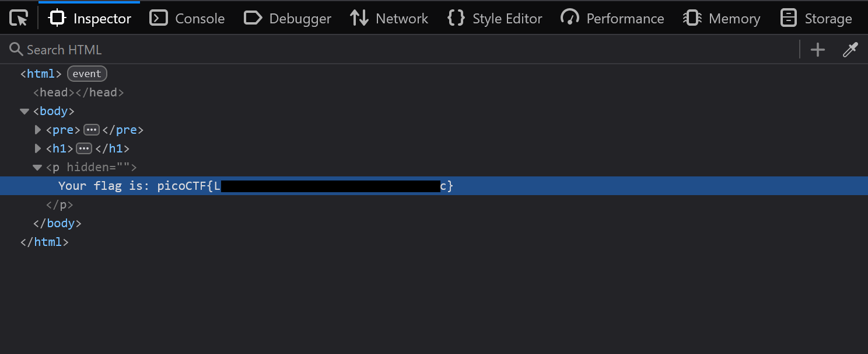The image size is (868, 354).
Task: Click the Debugger panel icon
Action: 253,18
